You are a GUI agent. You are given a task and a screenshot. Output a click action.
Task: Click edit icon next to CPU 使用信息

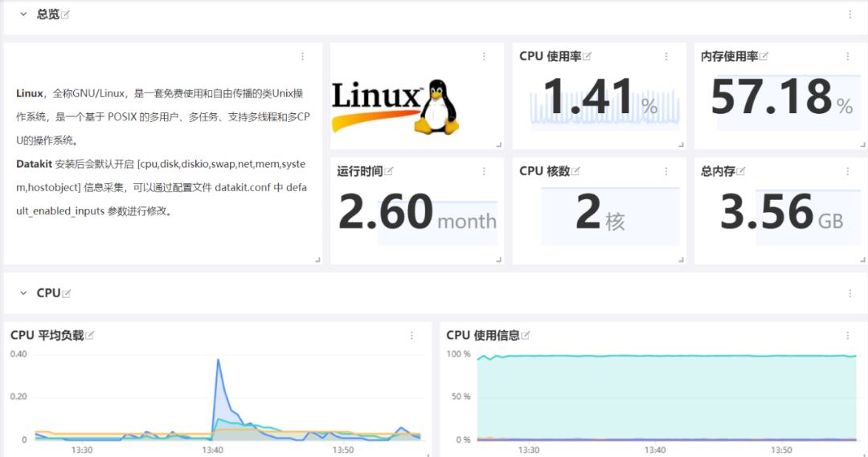[526, 335]
